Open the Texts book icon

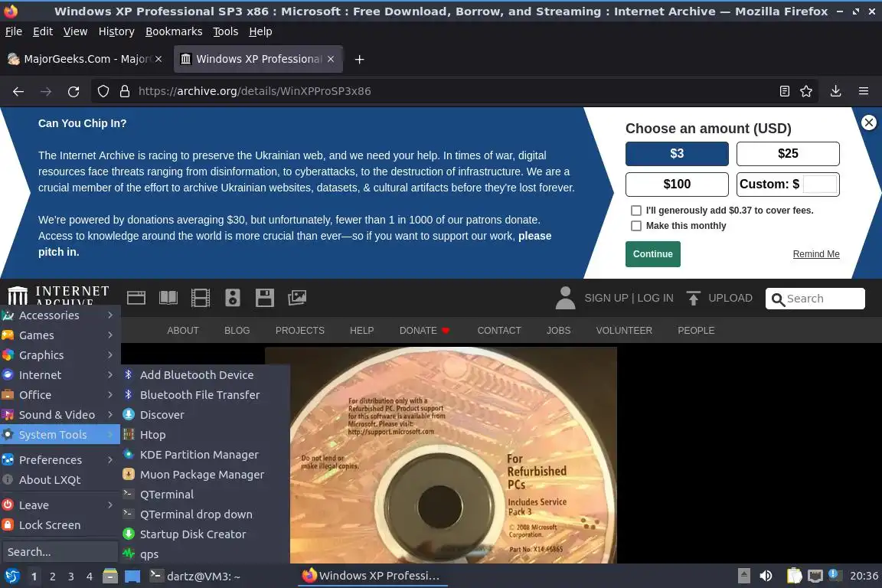[168, 298]
